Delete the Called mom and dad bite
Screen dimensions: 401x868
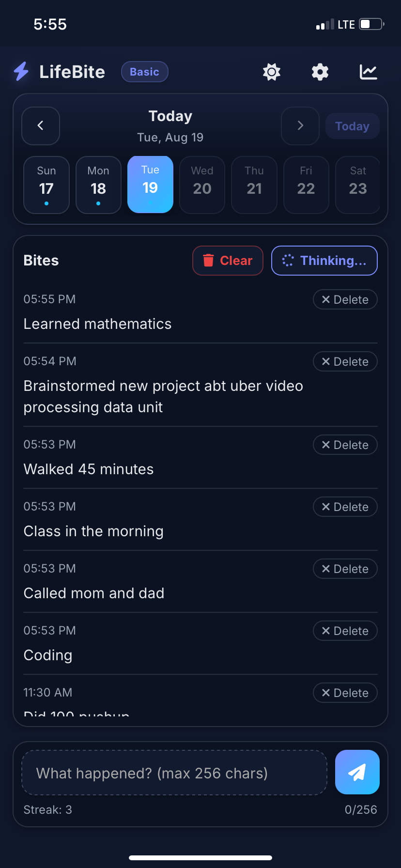(x=345, y=569)
